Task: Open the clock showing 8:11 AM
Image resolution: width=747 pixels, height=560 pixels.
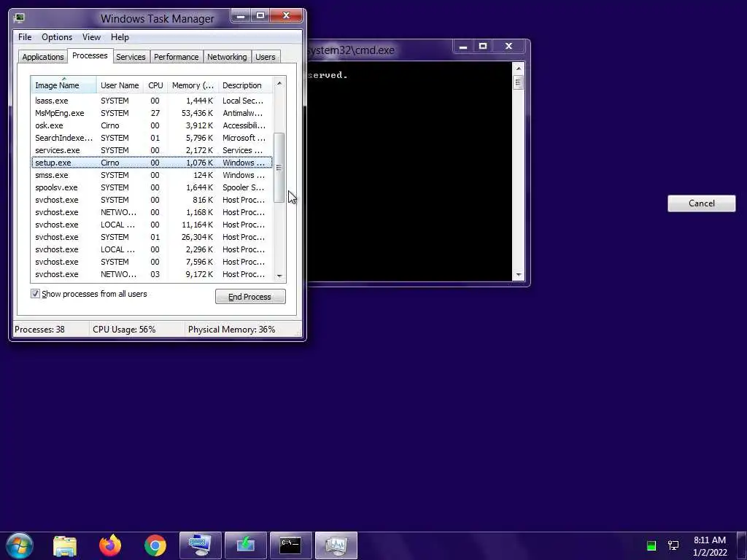Action: click(709, 545)
